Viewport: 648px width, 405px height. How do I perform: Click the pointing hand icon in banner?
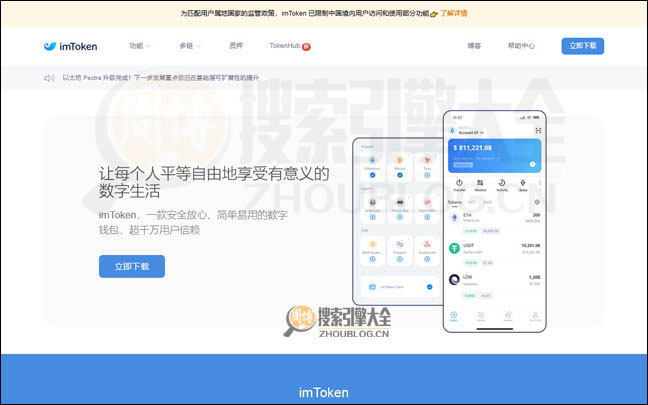tap(434, 14)
